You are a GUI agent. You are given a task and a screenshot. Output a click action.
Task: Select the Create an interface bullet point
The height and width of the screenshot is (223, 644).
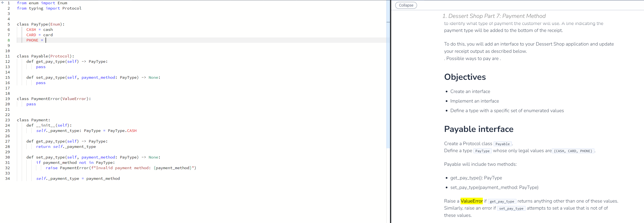(x=470, y=91)
